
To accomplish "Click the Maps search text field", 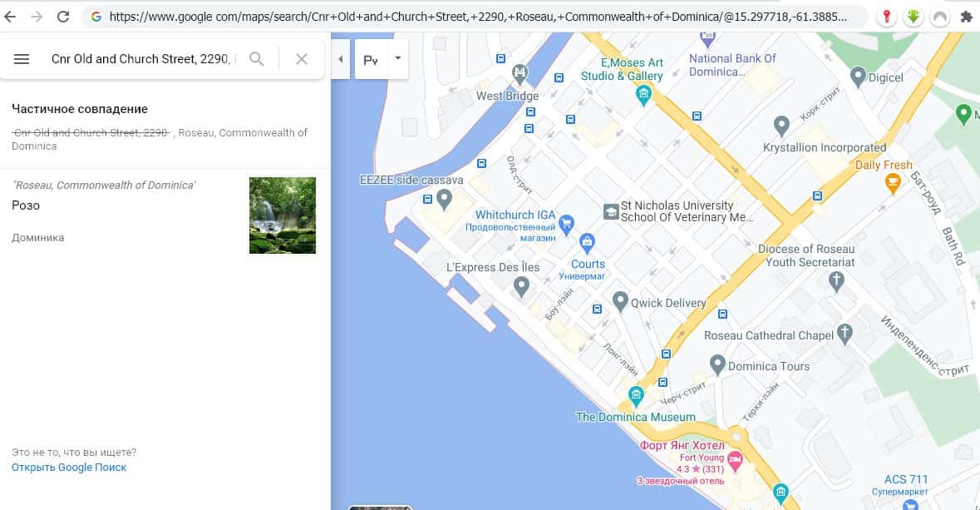I will click(143, 59).
